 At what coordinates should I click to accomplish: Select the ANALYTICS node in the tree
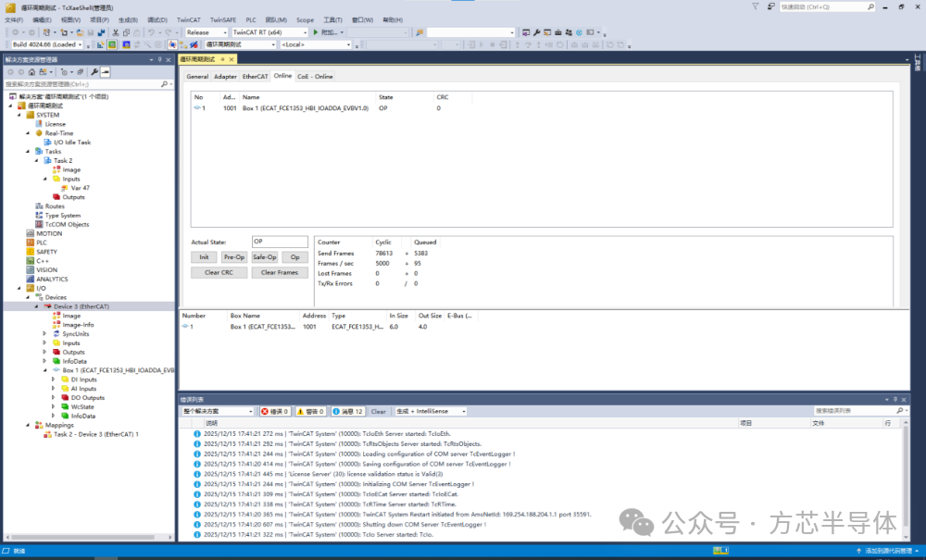click(x=52, y=280)
